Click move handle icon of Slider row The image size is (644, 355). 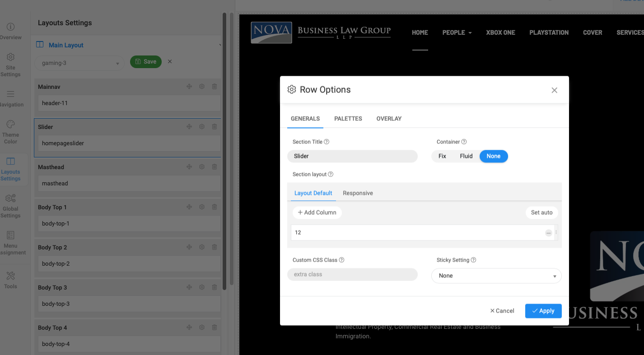pyautogui.click(x=189, y=127)
